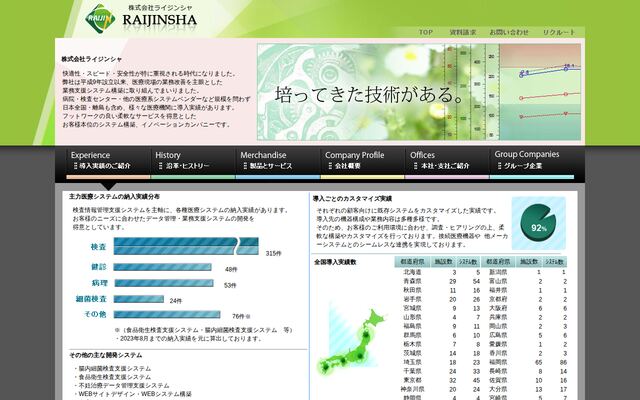Select the Offices navigation tab
This screenshot has height=400, width=640.
tap(447, 163)
